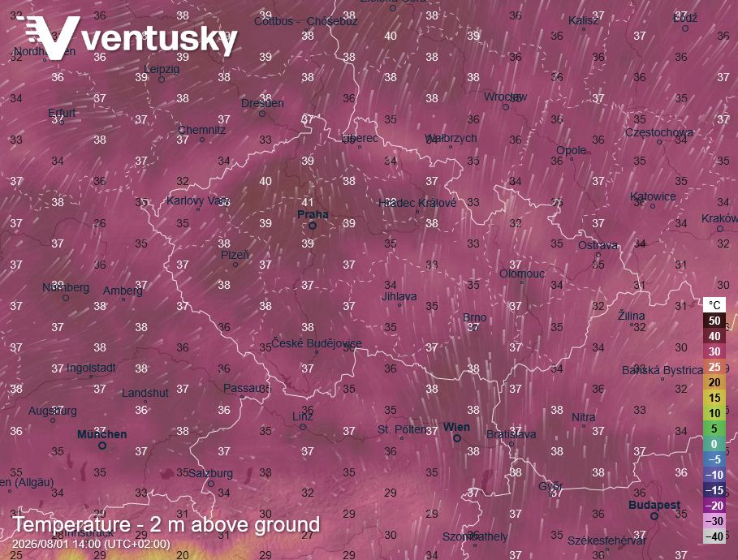Image resolution: width=738 pixels, height=560 pixels.
Task: Select the Amberg city label
Action: tap(123, 291)
